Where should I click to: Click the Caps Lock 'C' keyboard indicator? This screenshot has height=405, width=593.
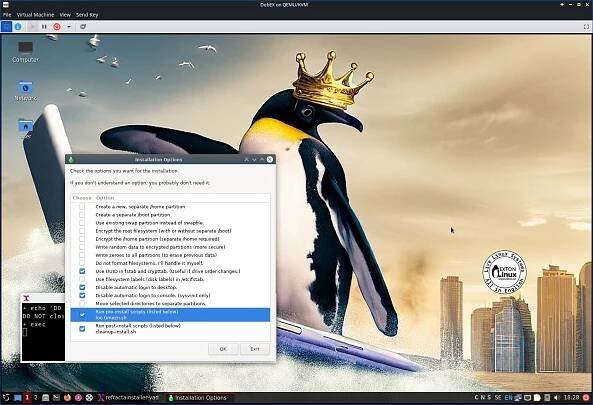(476, 397)
